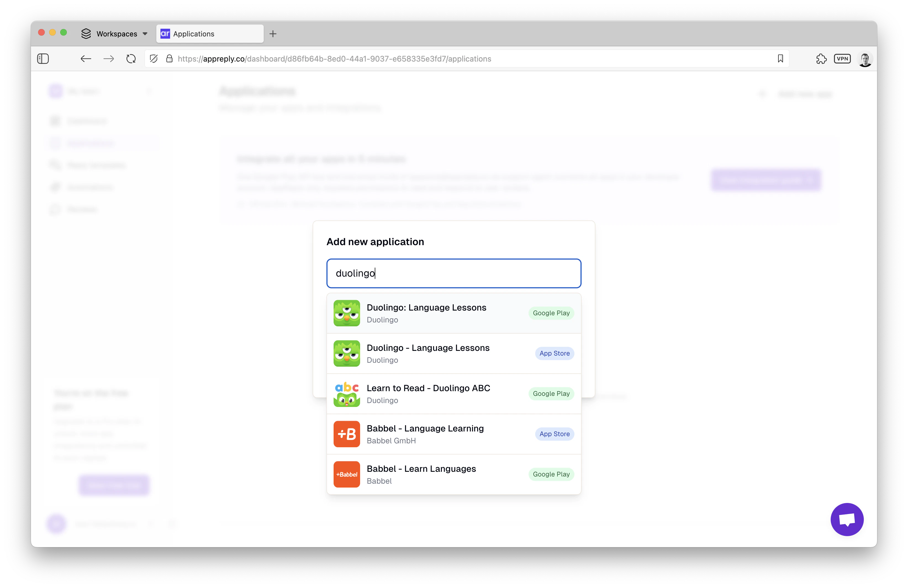Reload the page

point(131,59)
